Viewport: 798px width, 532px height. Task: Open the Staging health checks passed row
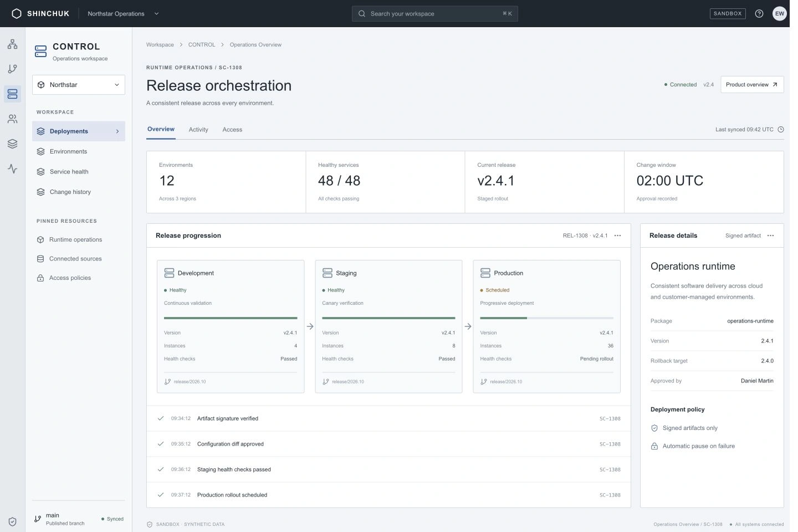pyautogui.click(x=388, y=470)
